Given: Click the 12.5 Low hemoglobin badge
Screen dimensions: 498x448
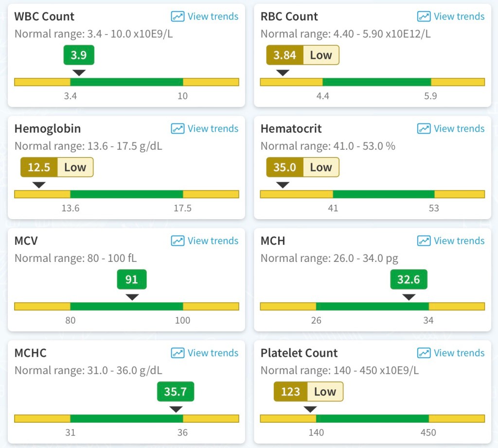Looking at the screenshot, I should tap(56, 167).
